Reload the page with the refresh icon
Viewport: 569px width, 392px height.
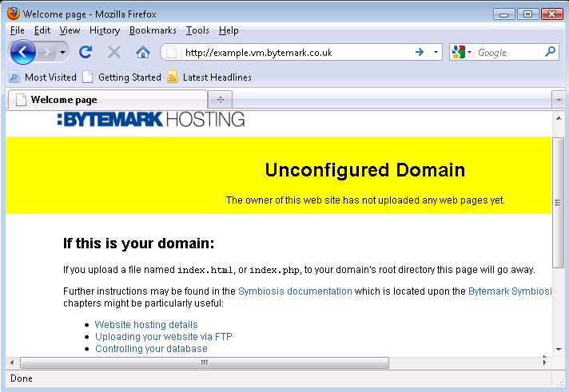click(x=86, y=52)
